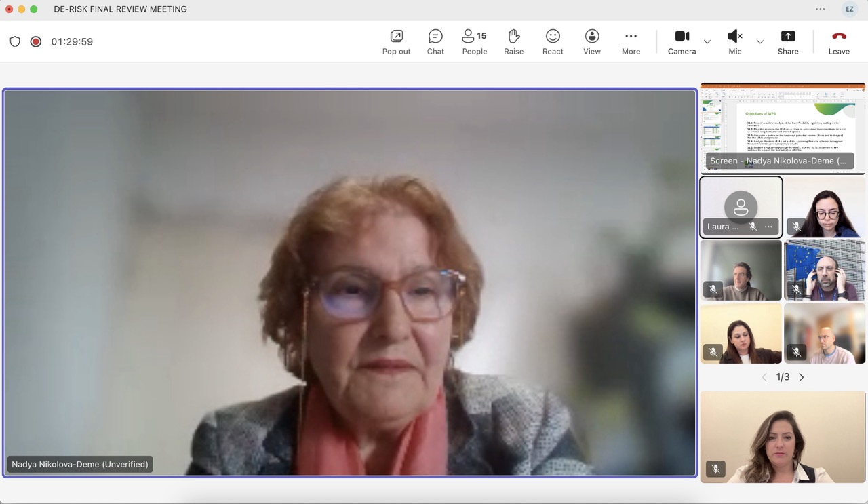Image resolution: width=868 pixels, height=504 pixels.
Task: Raise your hand in the meeting
Action: [x=513, y=41]
